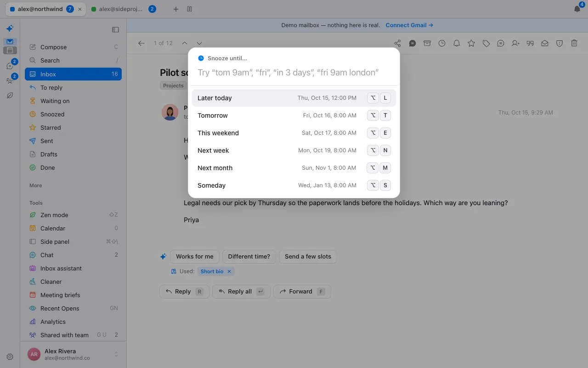Go to previous message with up chevron
This screenshot has height=368, width=588.
(184, 43)
